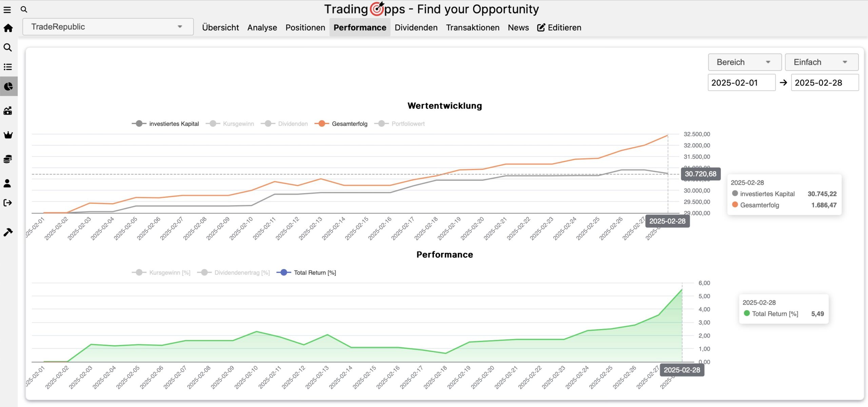Open the coins stack sidebar icon
Screen dimensions: 868x407
click(x=8, y=159)
